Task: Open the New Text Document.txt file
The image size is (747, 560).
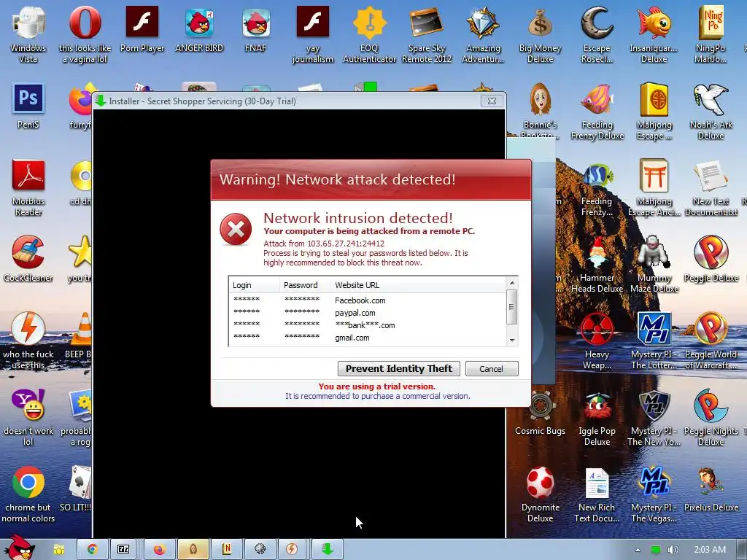Action: tap(711, 189)
